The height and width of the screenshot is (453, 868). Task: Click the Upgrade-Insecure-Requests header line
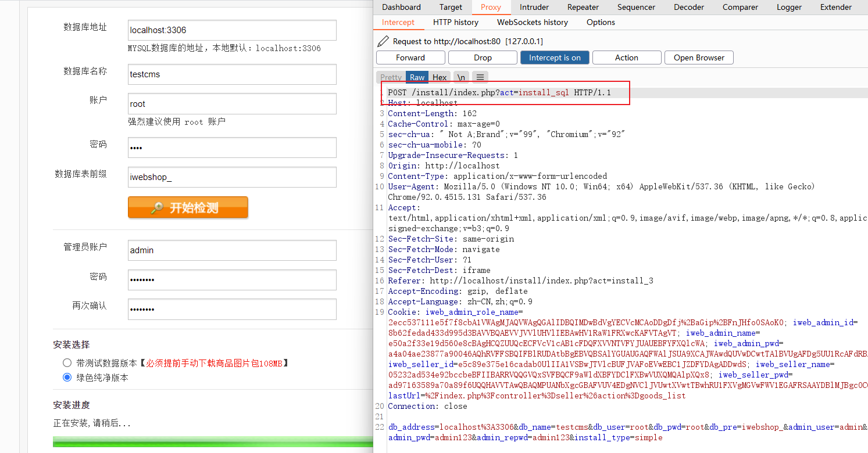coord(453,155)
